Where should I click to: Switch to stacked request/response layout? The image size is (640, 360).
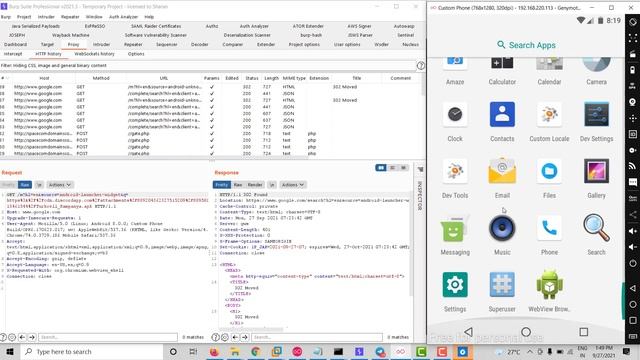click(x=392, y=168)
